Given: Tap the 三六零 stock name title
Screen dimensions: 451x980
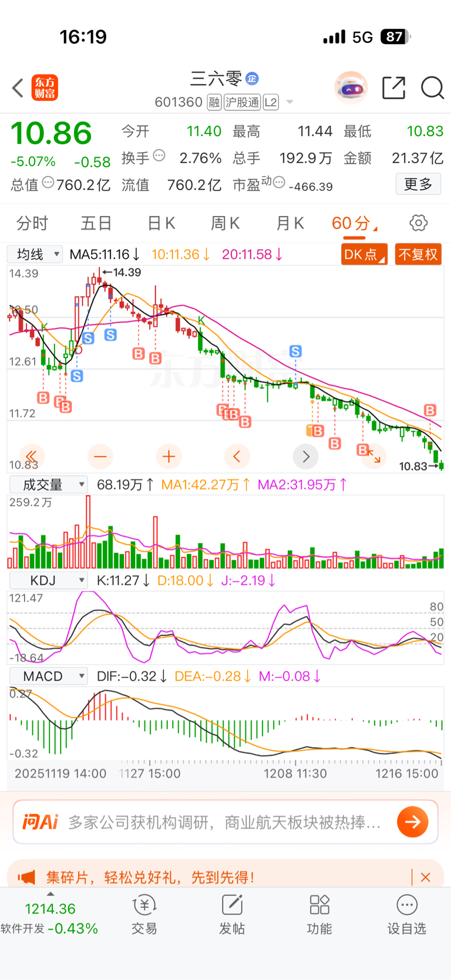Looking at the screenshot, I should click(x=216, y=79).
